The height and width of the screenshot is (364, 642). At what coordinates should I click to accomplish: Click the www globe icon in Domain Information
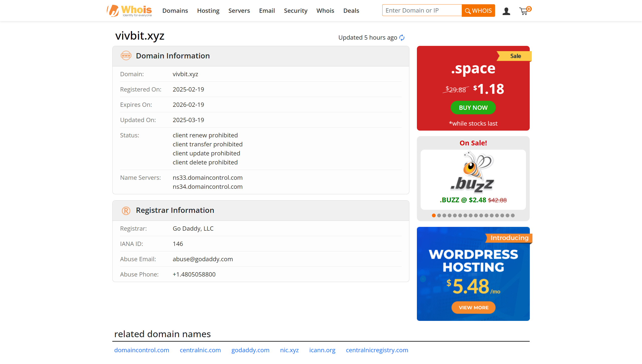point(126,56)
